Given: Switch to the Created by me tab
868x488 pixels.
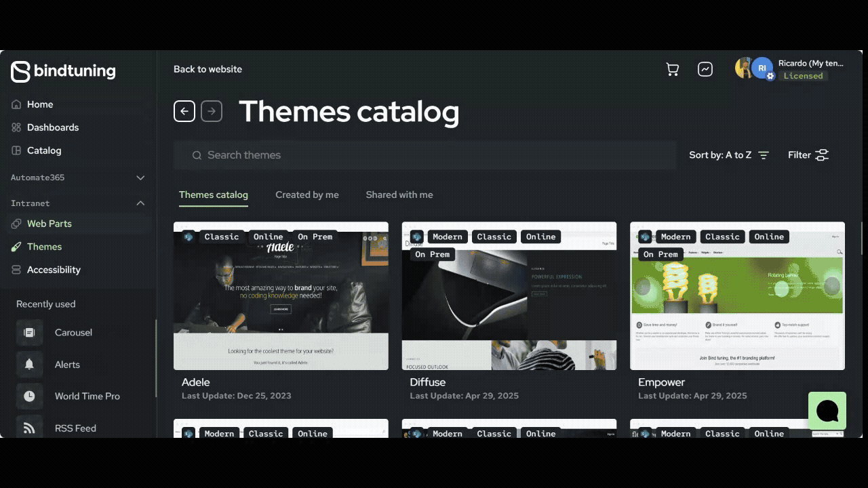Looking at the screenshot, I should click(307, 195).
